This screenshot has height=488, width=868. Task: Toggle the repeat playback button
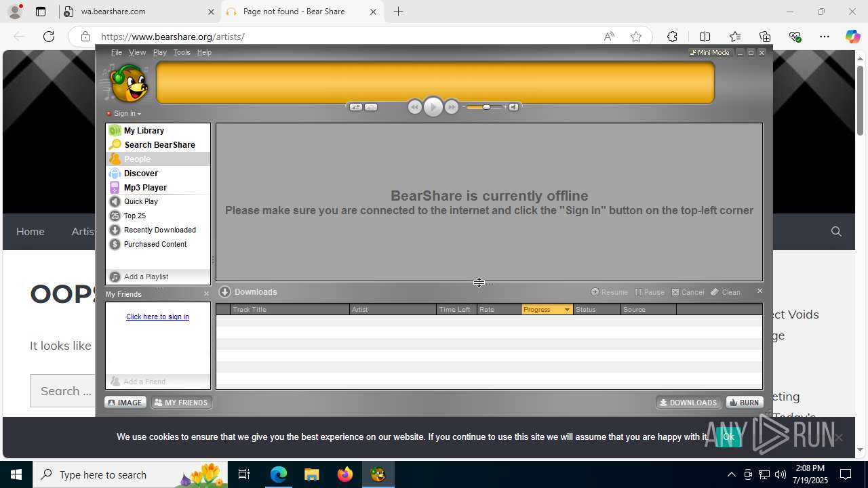(371, 107)
